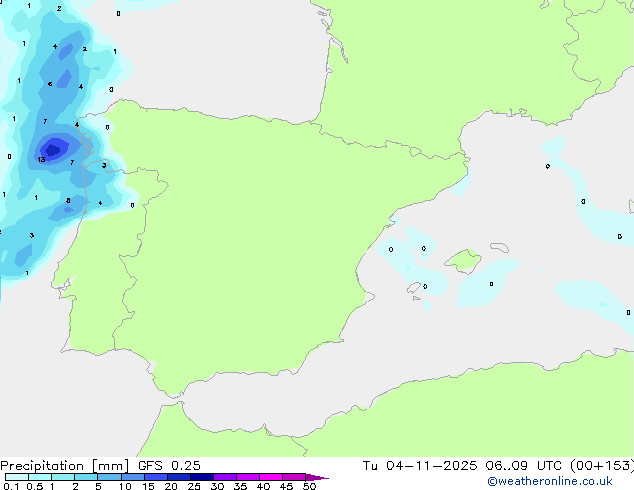Click the '(00+153)' forecast offset label

click(602, 466)
